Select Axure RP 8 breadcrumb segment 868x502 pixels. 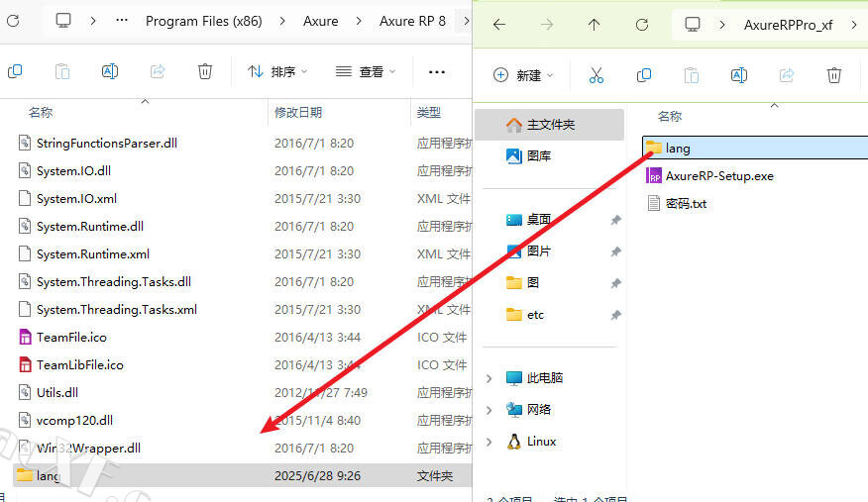412,21
